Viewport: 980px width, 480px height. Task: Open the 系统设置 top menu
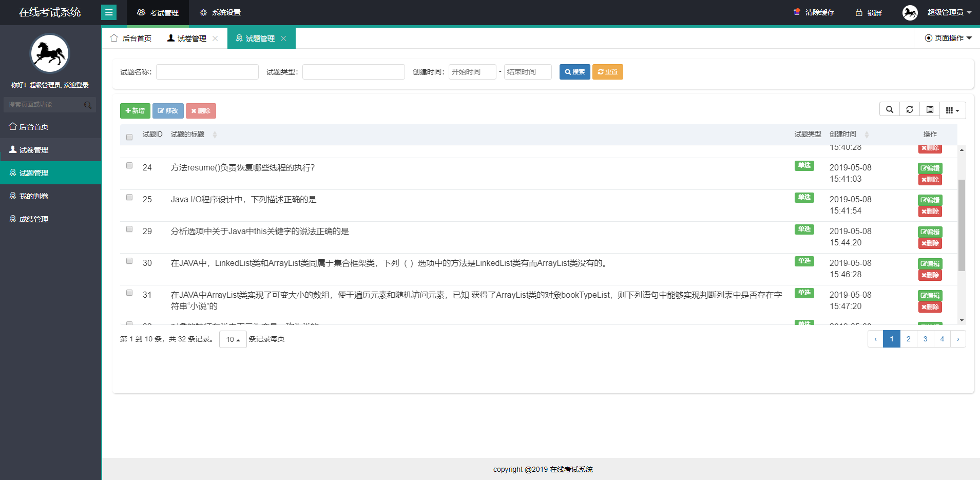220,12
